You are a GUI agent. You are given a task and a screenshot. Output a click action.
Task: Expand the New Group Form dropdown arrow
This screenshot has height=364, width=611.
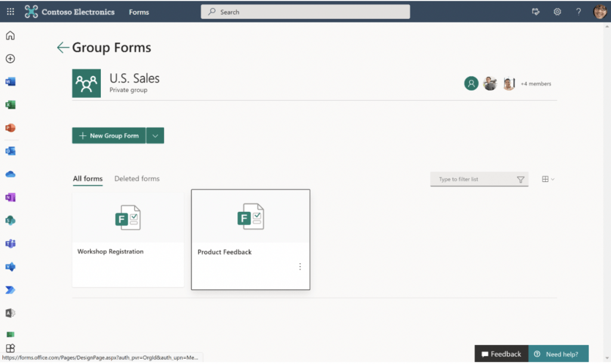155,135
